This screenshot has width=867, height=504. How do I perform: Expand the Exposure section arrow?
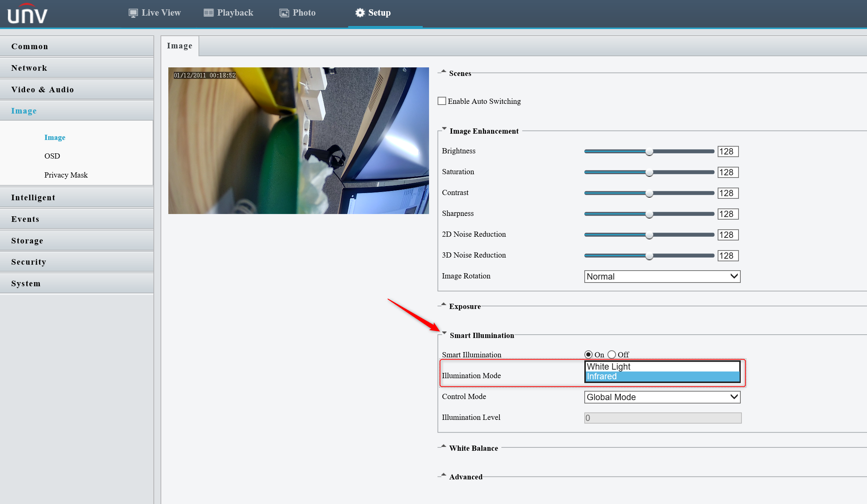443,304
